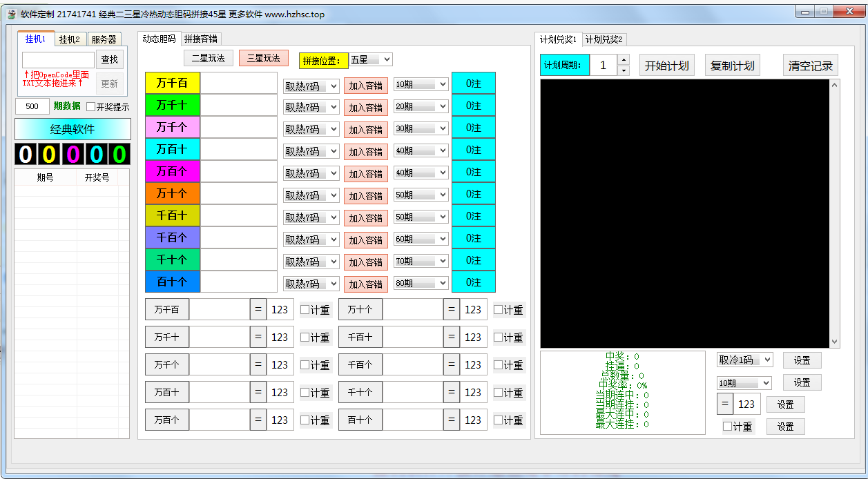
Task: Click the orange 万十个 swatch
Action: click(x=173, y=193)
